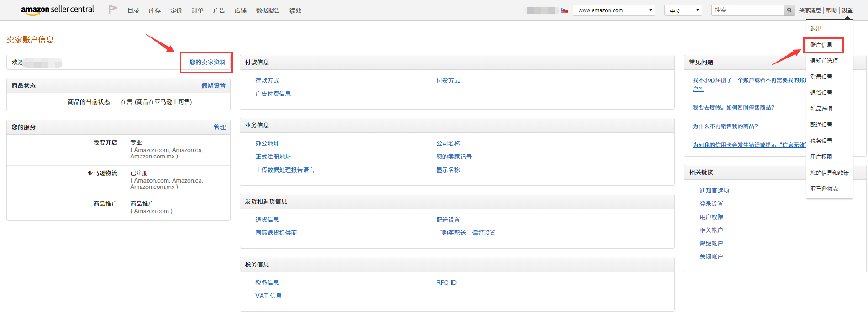868x314 pixels.
Task: Select 亚马逊物流 from the settings menu
Action: [x=824, y=188]
